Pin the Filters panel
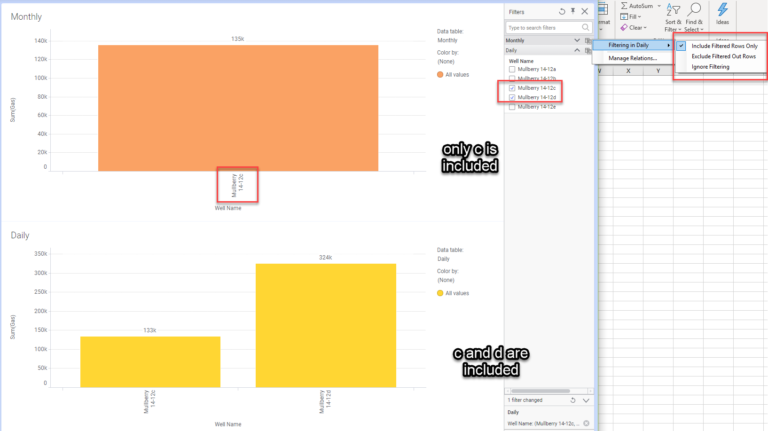The image size is (768, 431). pos(573,11)
